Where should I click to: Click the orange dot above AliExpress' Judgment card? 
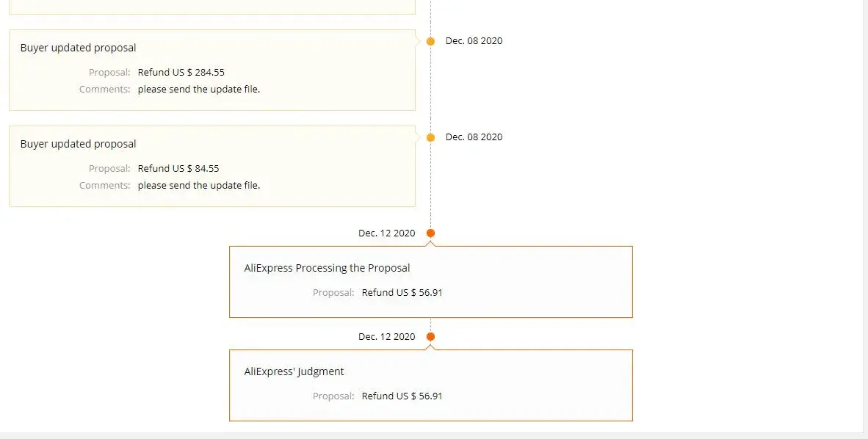pyautogui.click(x=430, y=337)
